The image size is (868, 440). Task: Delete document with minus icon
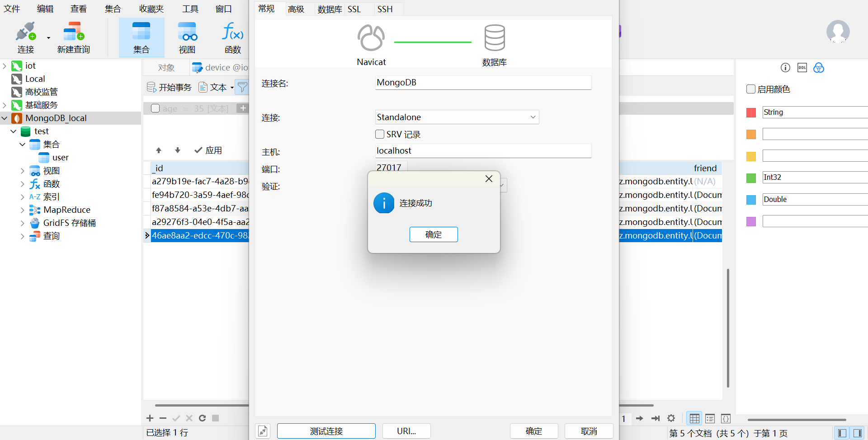[163, 418]
